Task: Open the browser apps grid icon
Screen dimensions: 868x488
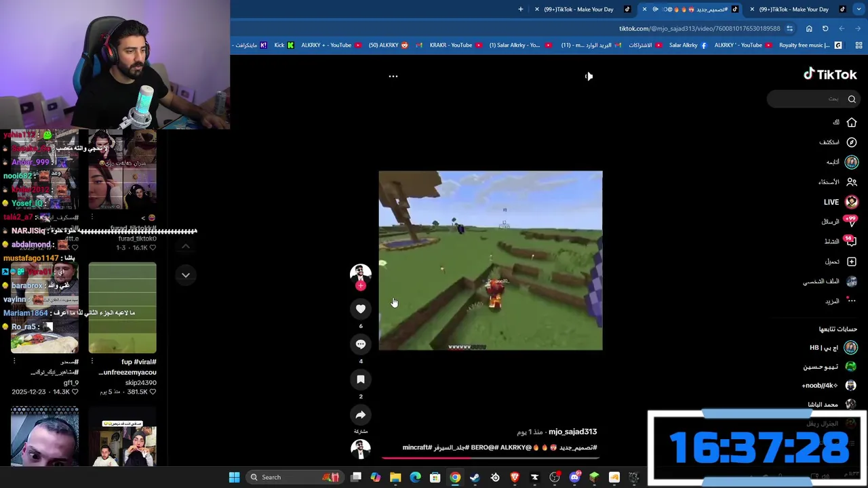Action: [x=859, y=45]
